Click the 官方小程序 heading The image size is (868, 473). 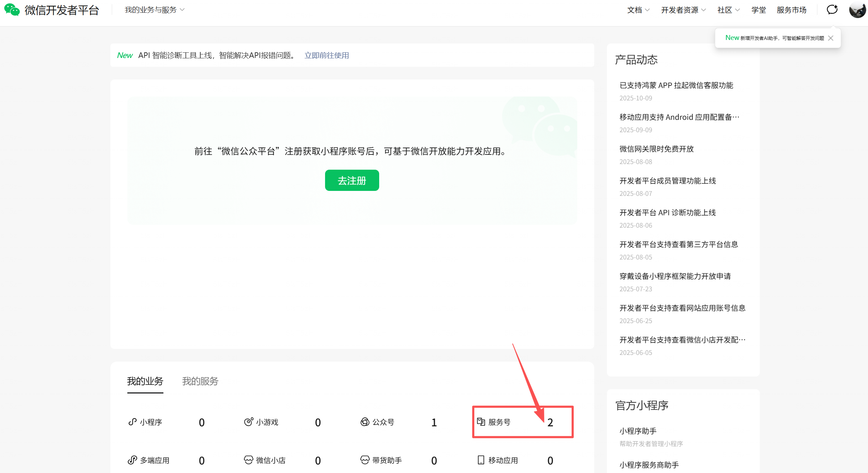pos(642,405)
